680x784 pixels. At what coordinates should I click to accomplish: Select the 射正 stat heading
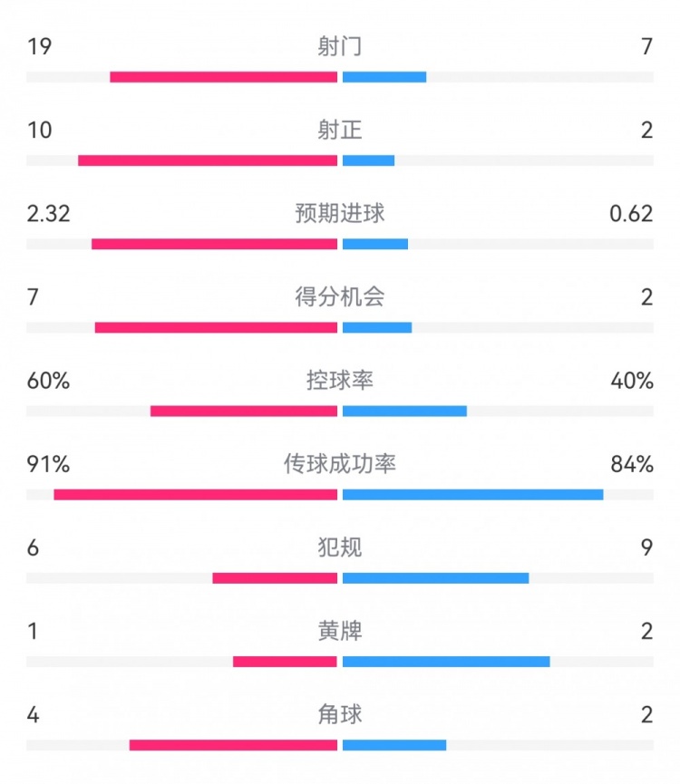[340, 130]
